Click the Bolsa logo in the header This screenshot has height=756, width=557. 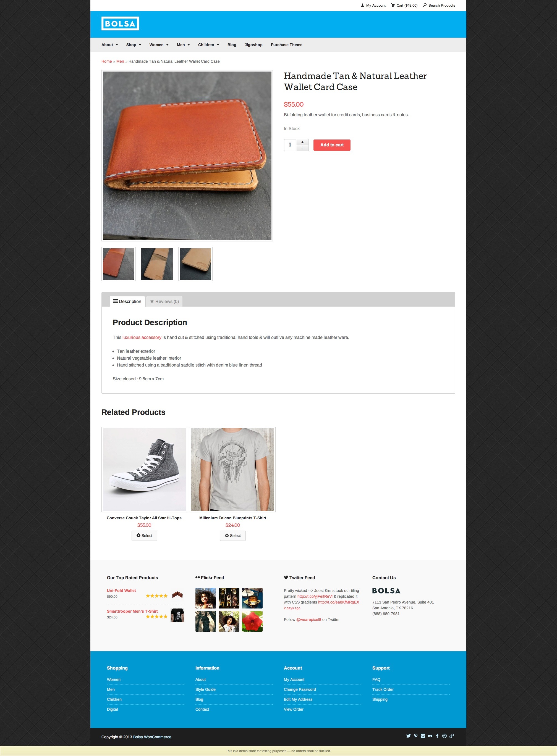[x=120, y=23]
